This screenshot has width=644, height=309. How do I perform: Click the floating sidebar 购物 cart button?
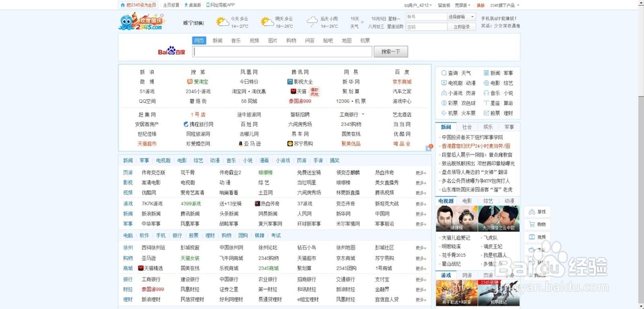[x=537, y=225]
